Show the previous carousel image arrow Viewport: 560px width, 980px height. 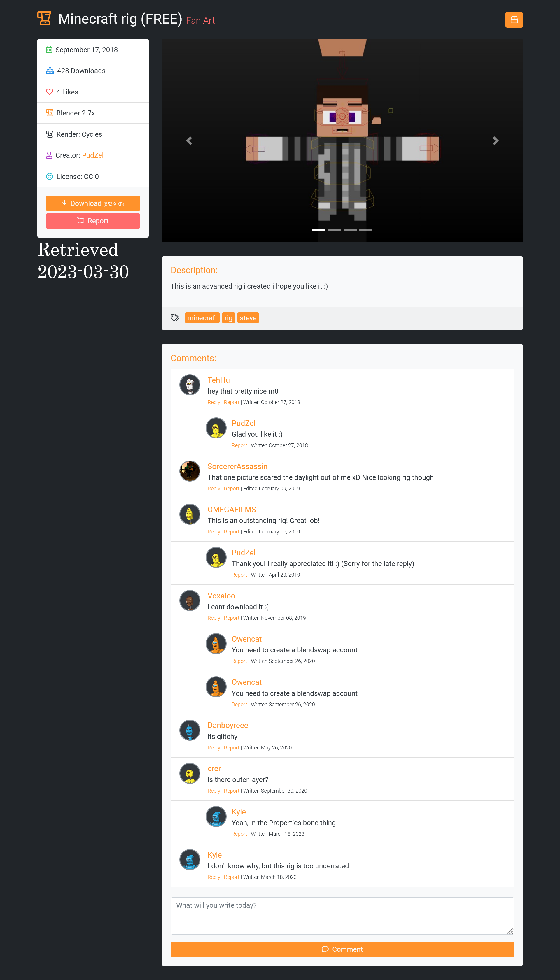[189, 141]
